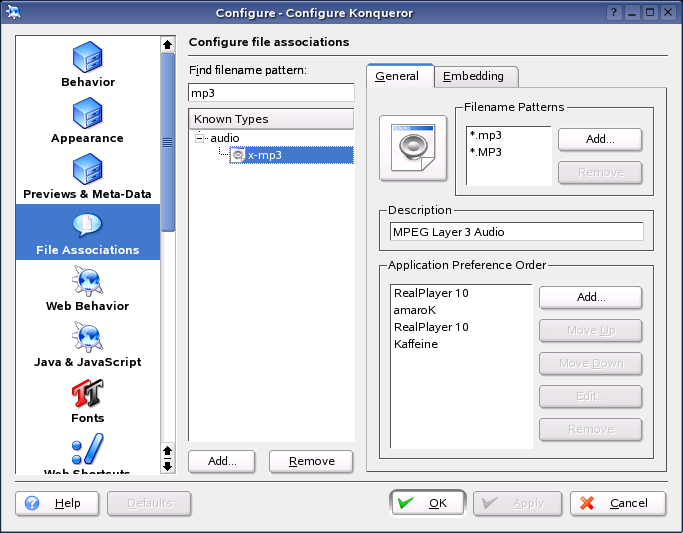Click the Defaults button
The image size is (683, 533).
pos(149,503)
